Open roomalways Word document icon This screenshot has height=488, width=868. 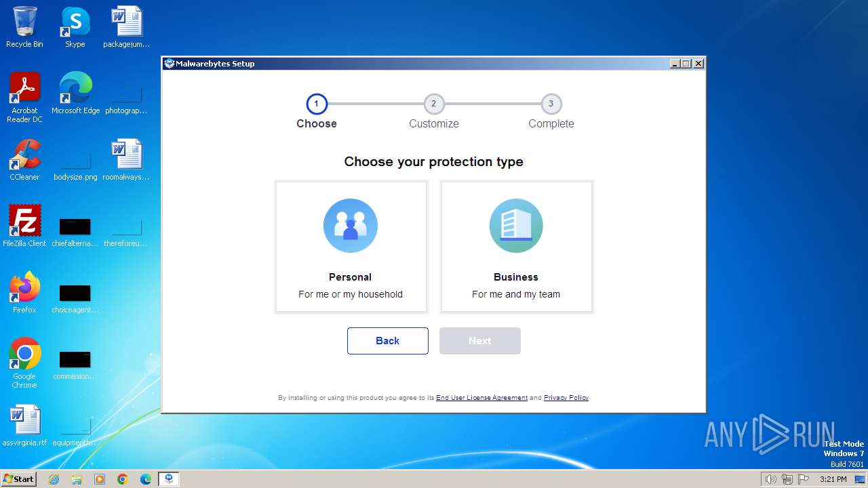pyautogui.click(x=126, y=160)
